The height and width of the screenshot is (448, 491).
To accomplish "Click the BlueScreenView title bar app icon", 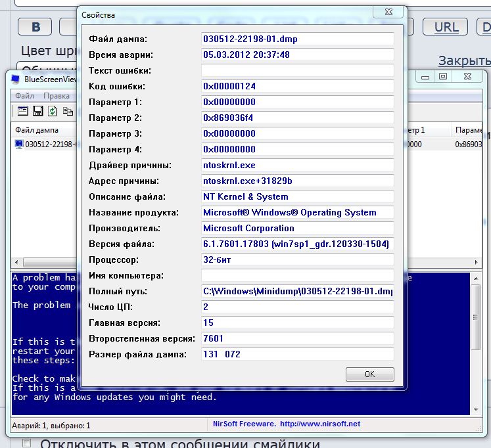I will (x=16, y=79).
